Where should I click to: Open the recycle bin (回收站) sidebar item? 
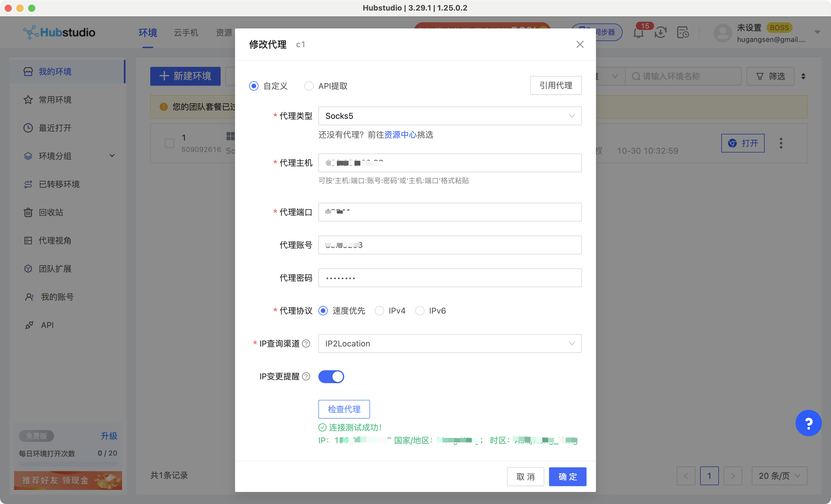[50, 212]
